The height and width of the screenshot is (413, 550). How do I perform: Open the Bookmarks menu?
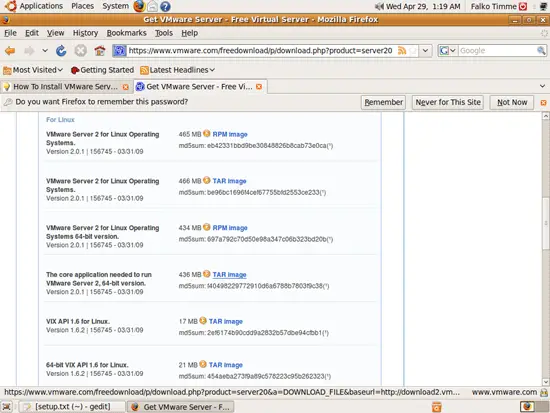click(126, 33)
